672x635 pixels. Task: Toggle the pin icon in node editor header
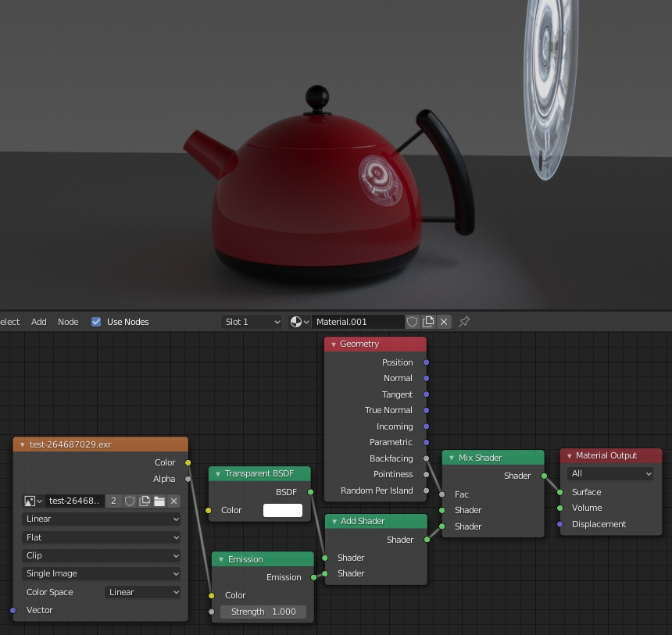464,322
